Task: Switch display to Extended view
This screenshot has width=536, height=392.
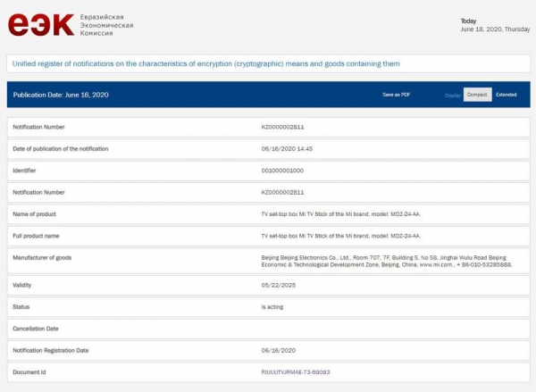Action: tap(506, 95)
